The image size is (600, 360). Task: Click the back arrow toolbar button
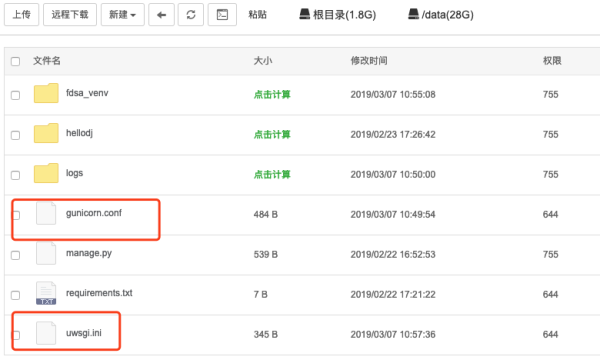[161, 15]
